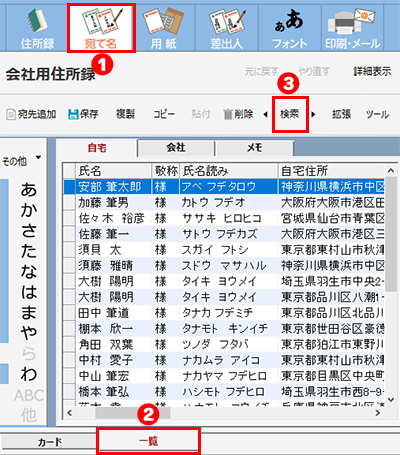400x455 pixels.
Task: Open the 拡張 extension menu
Action: click(341, 114)
